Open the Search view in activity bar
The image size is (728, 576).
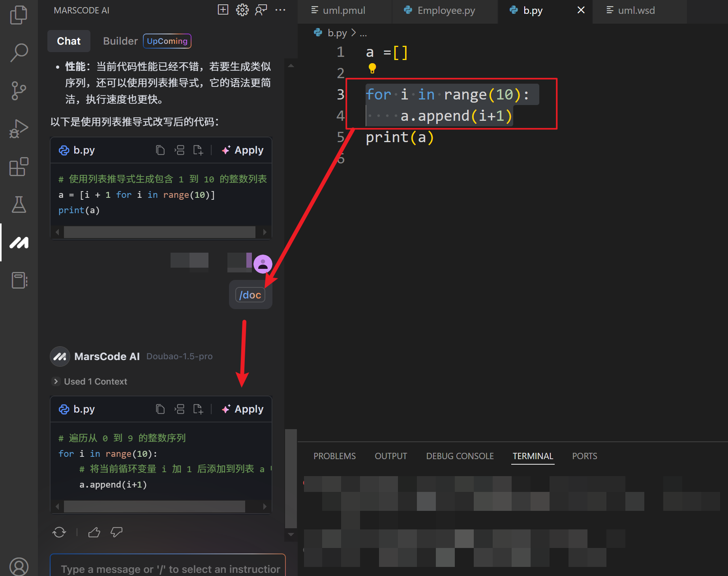(x=19, y=53)
